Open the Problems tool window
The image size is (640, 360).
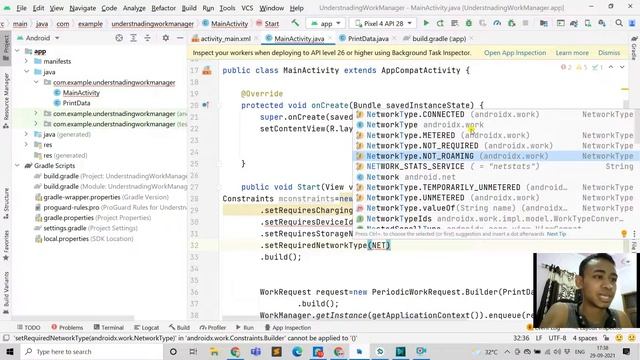click(x=67, y=327)
